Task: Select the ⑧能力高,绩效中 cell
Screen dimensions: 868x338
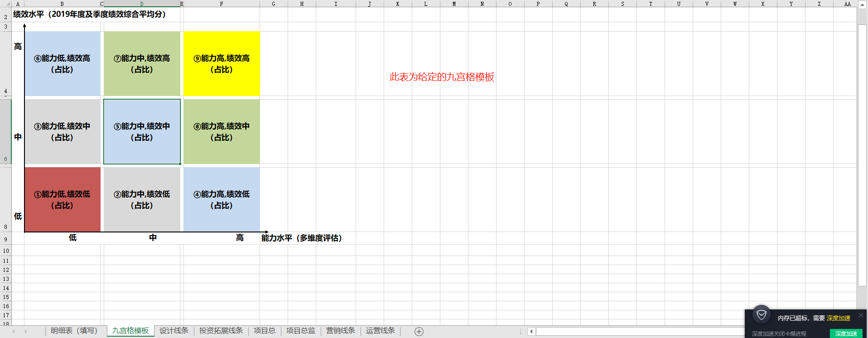Action: [x=222, y=132]
